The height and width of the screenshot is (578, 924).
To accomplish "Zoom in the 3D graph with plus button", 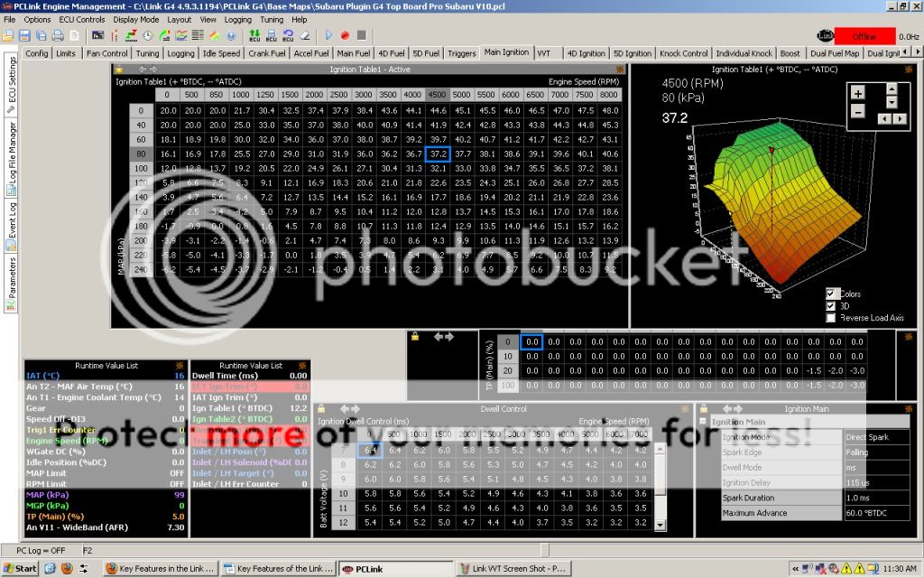I will pyautogui.click(x=857, y=93).
